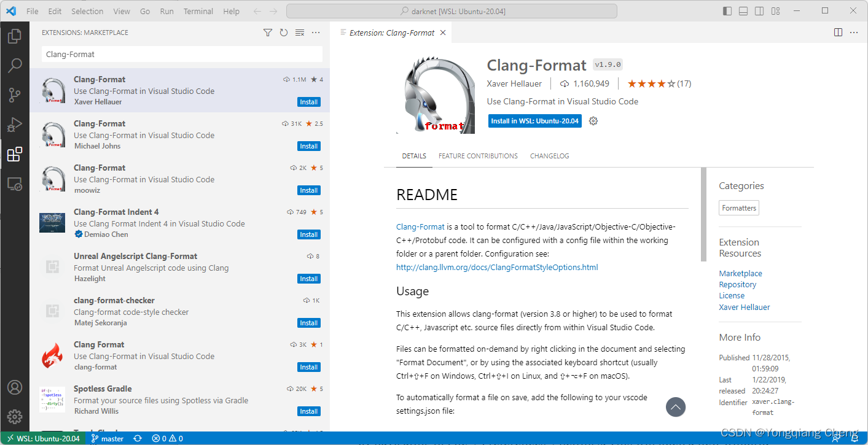The height and width of the screenshot is (445, 868).
Task: Refresh the extensions list
Action: pyautogui.click(x=283, y=33)
